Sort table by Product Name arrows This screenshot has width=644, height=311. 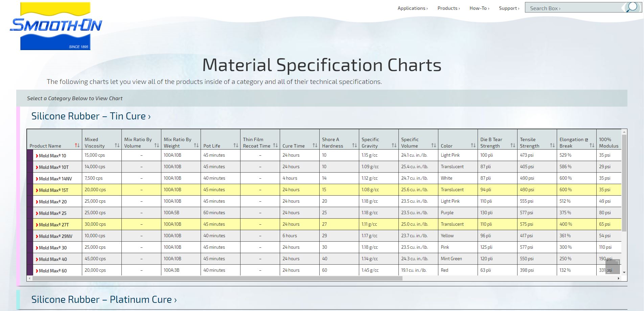coord(77,146)
